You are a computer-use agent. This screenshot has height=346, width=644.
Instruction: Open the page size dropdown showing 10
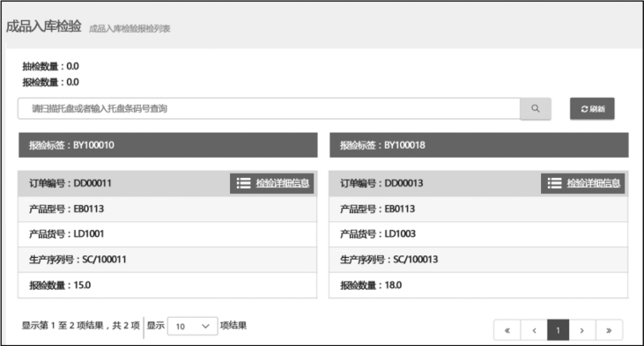pos(192,327)
